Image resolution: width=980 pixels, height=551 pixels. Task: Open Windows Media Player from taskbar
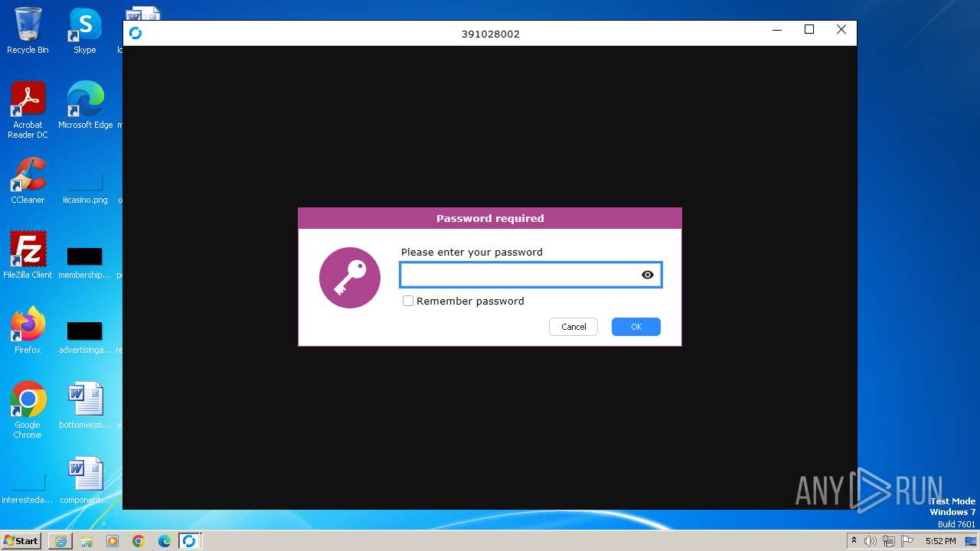point(113,541)
